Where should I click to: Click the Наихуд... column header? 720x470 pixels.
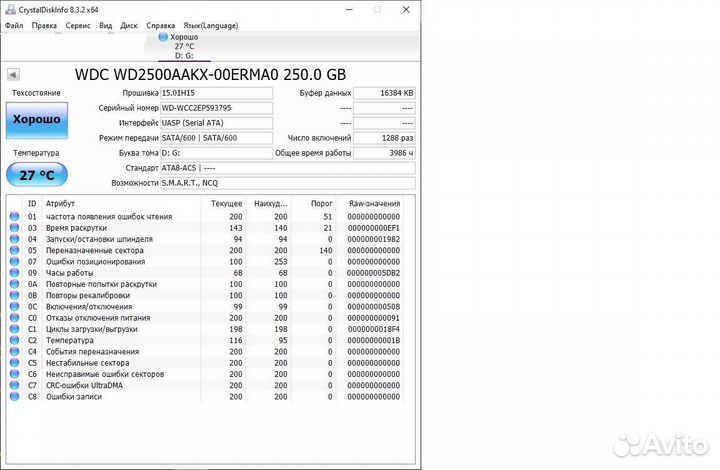[x=270, y=203]
